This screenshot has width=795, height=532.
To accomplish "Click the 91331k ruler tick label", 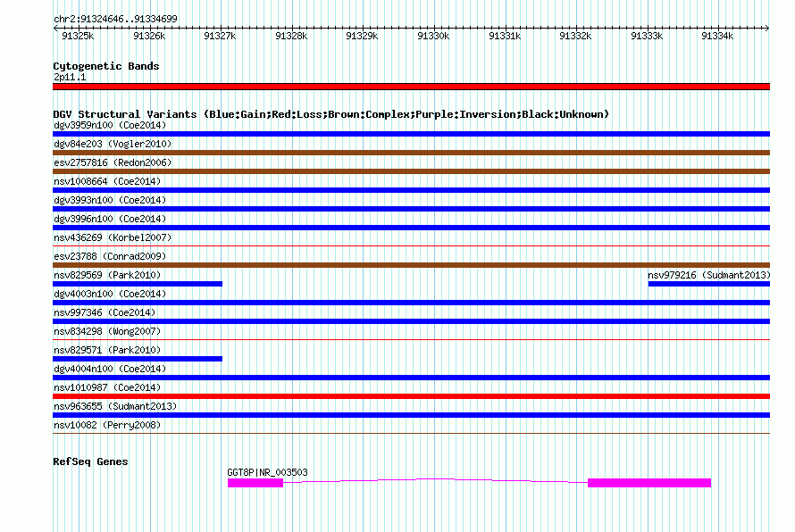I will [x=505, y=36].
